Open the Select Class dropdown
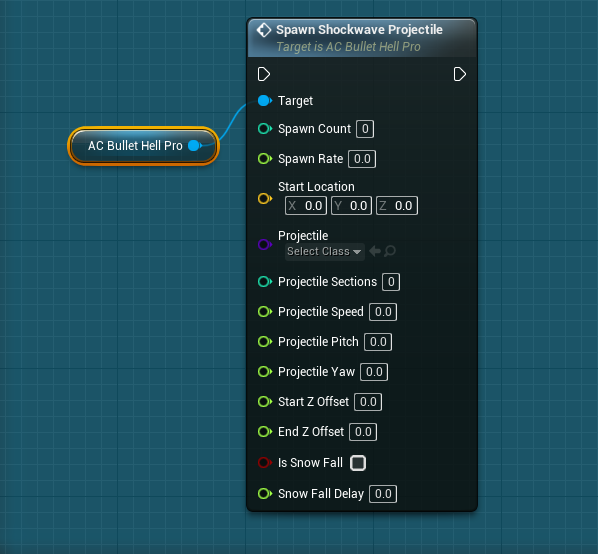The height and width of the screenshot is (554, 598). pyautogui.click(x=325, y=252)
